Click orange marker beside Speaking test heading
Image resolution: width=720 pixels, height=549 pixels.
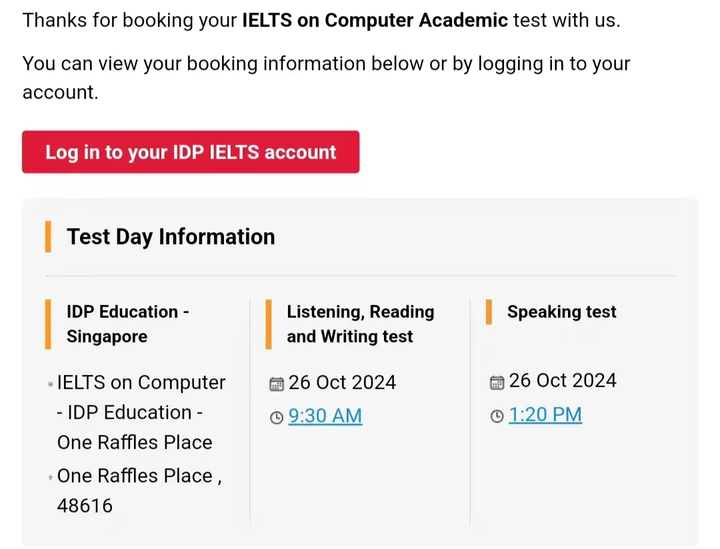click(488, 312)
